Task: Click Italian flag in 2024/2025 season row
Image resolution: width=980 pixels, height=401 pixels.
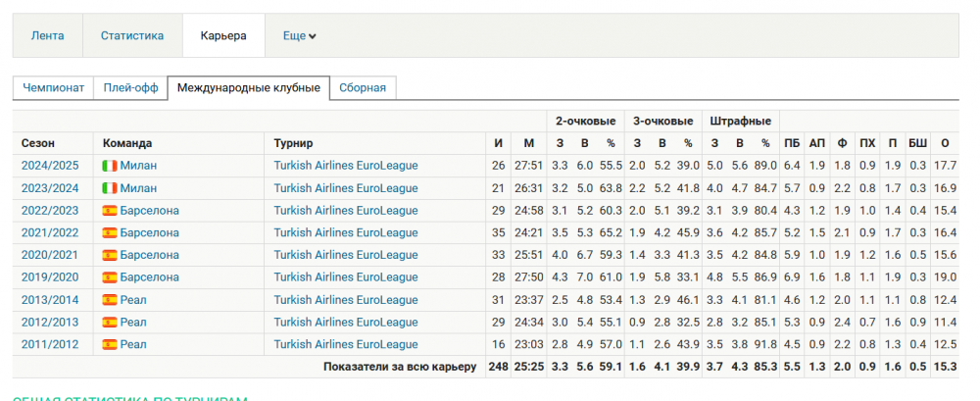Action: click(x=110, y=166)
